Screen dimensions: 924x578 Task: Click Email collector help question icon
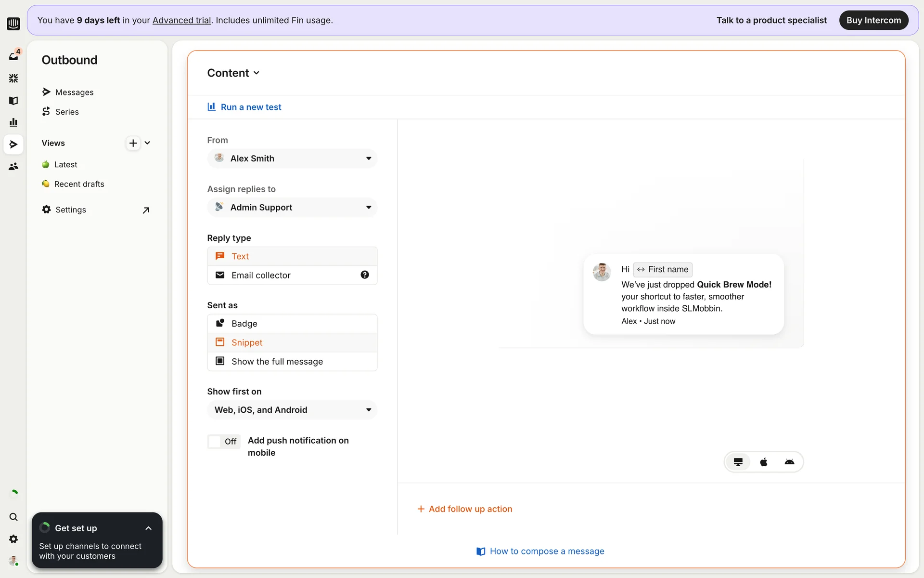(365, 275)
